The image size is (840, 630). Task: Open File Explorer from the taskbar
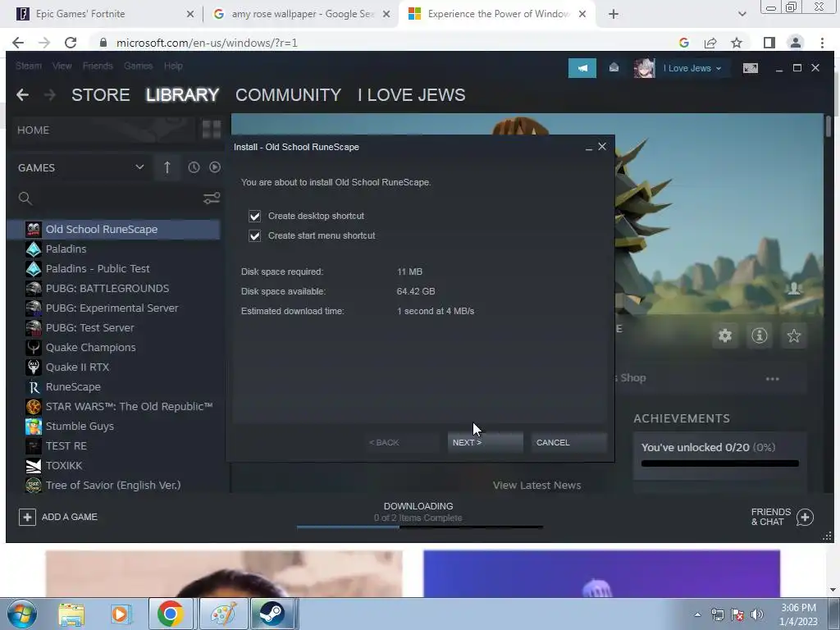71,614
